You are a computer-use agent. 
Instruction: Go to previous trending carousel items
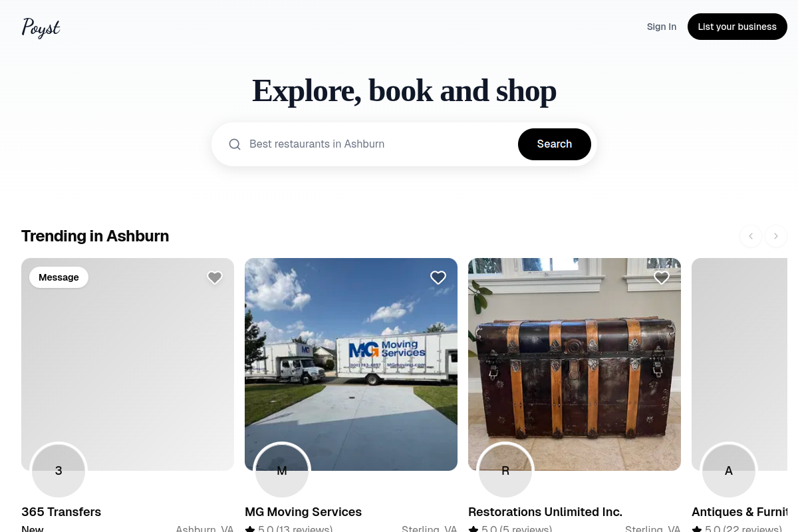tap(751, 236)
